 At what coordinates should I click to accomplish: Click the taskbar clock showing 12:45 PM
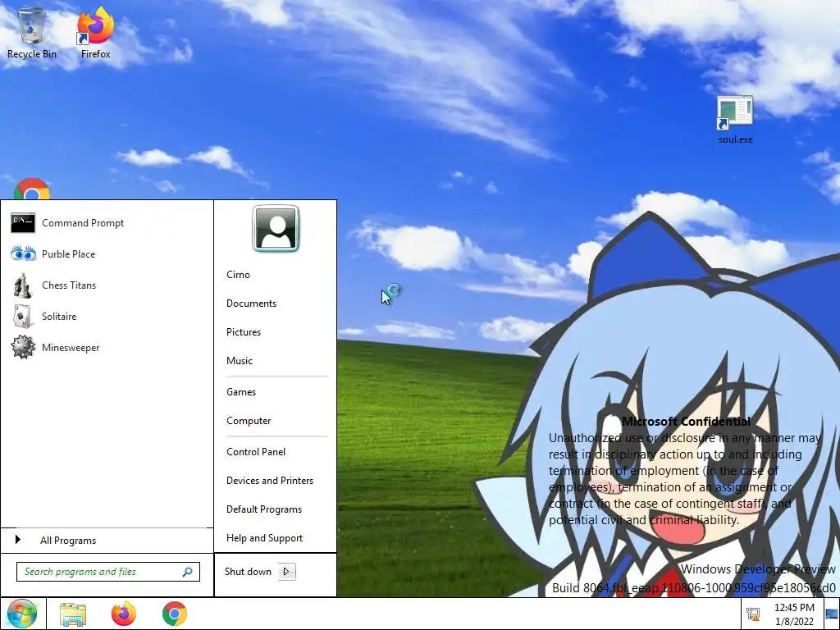coord(794,614)
